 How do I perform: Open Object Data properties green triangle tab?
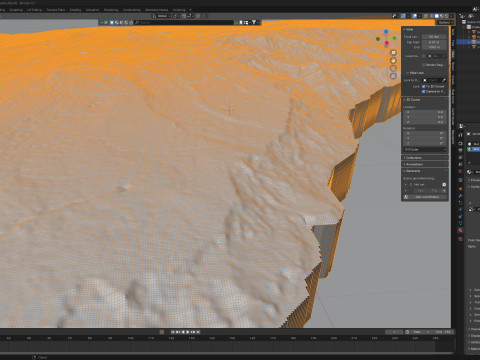tap(460, 223)
